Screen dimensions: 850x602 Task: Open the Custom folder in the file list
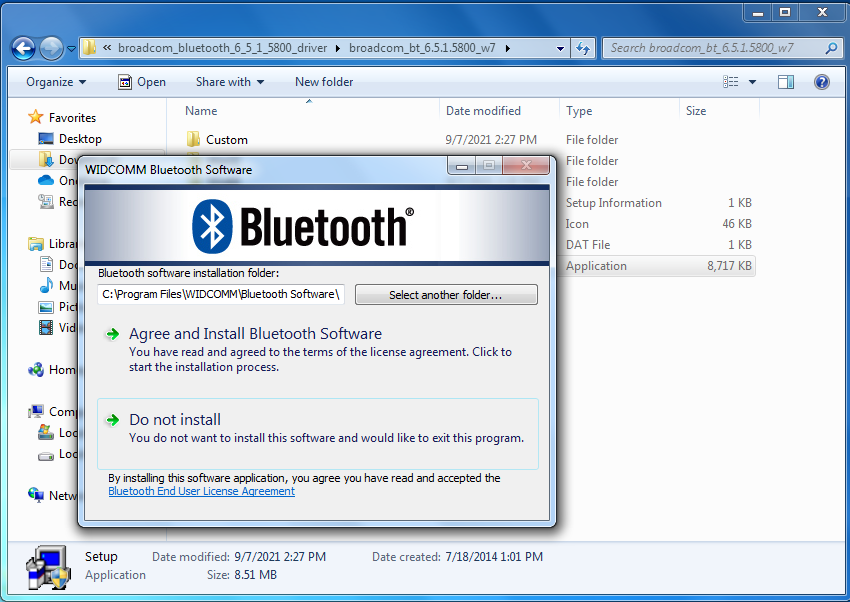coord(226,139)
